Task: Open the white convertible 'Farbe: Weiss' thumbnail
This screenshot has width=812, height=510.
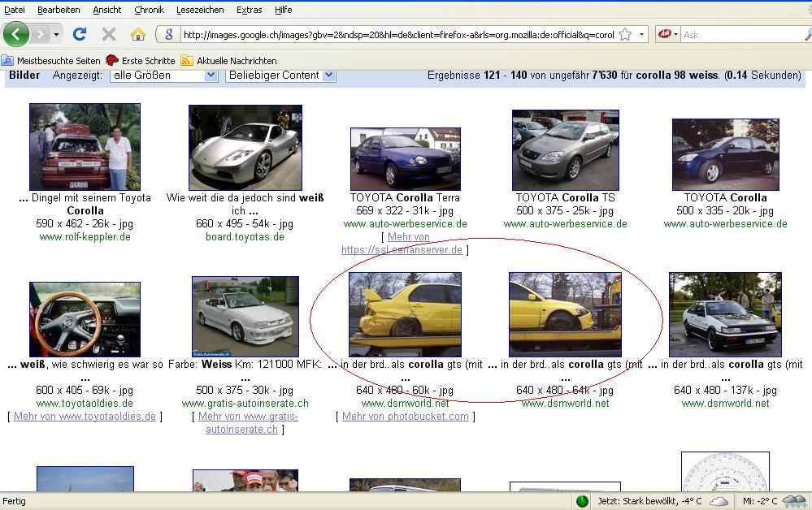Action: (x=245, y=316)
